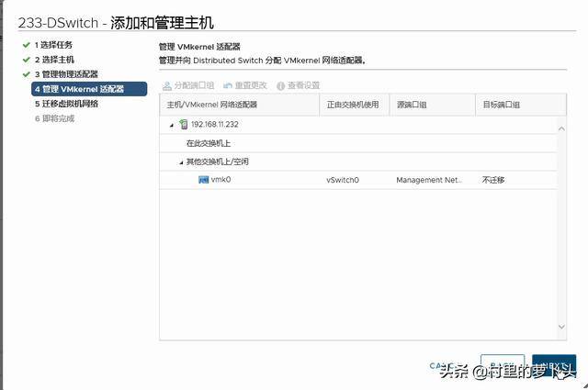
Task: Select step 4 Manage VMkernel adapters
Action: coord(83,89)
